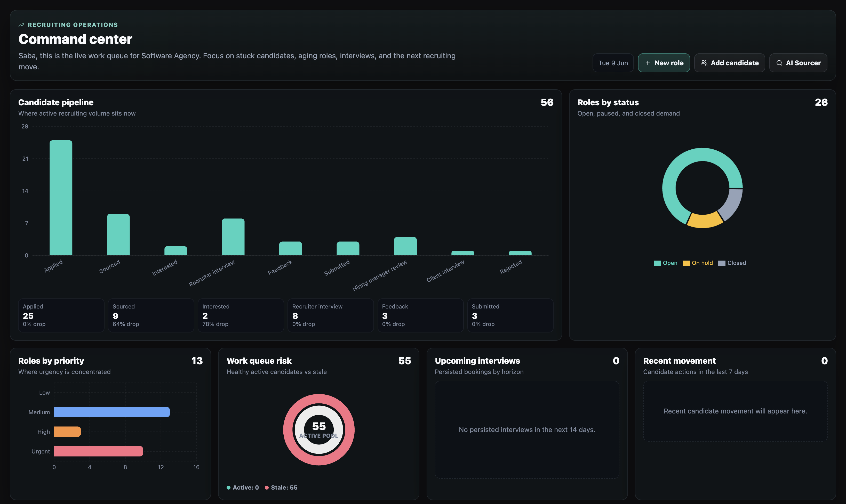Open the AI Sourcer button
Screen dimensions: 846x504
(798, 63)
